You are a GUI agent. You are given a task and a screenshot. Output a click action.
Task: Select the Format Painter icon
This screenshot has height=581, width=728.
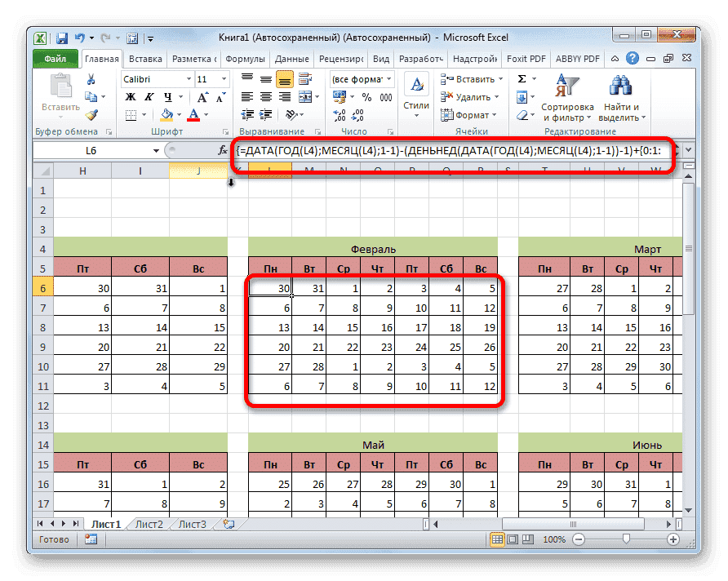(x=91, y=116)
